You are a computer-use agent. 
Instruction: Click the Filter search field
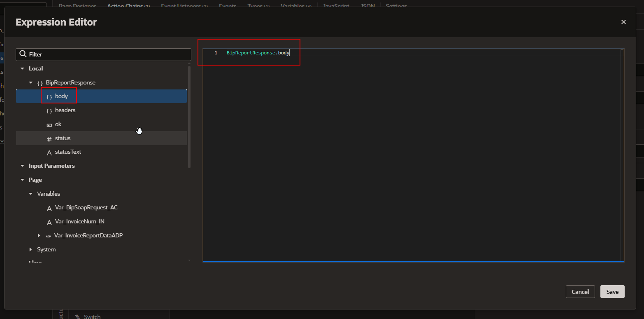point(103,54)
